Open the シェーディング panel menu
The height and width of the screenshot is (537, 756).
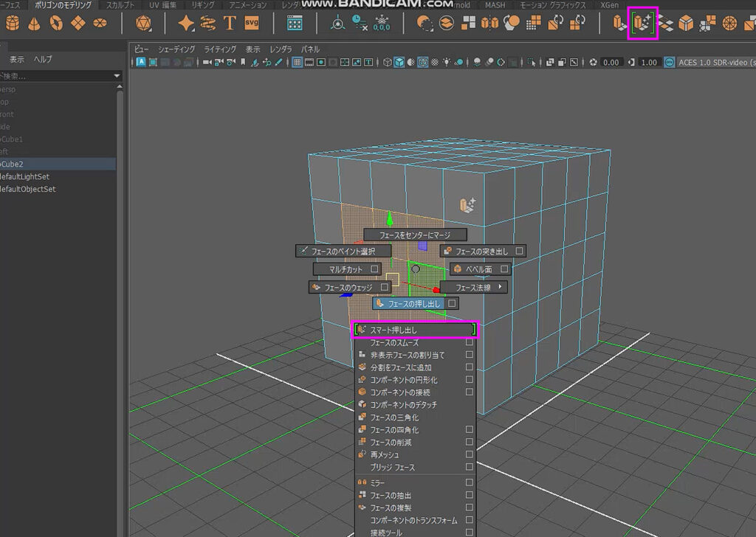(x=177, y=49)
